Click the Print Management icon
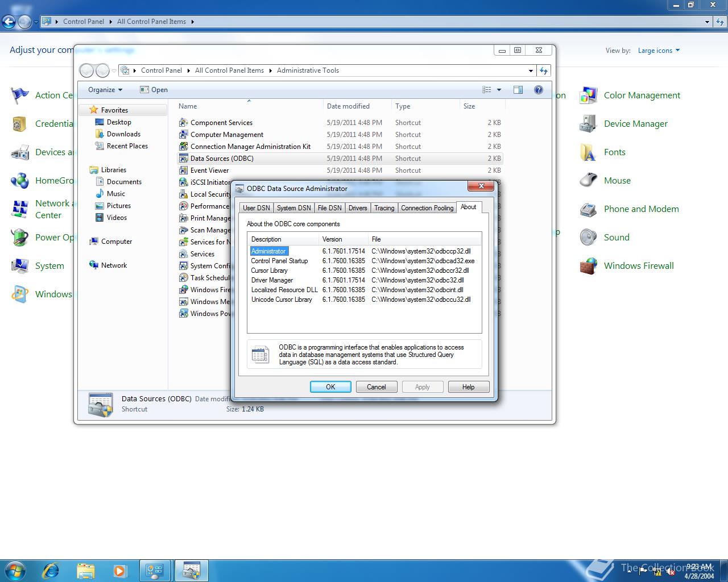728x582 pixels. pos(184,218)
